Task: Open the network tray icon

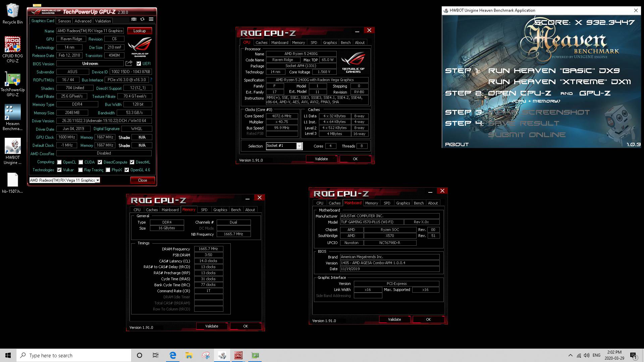Action: click(579, 355)
